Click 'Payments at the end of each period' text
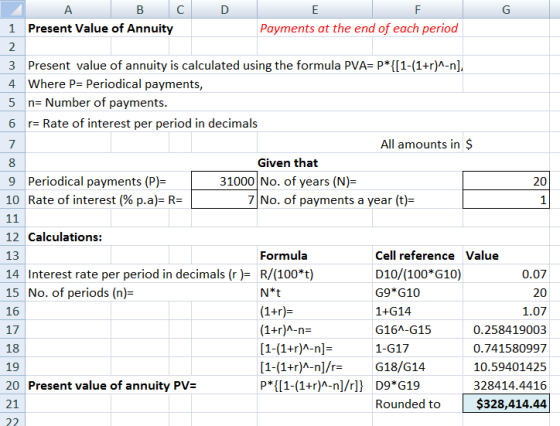The image size is (560, 426). click(359, 28)
